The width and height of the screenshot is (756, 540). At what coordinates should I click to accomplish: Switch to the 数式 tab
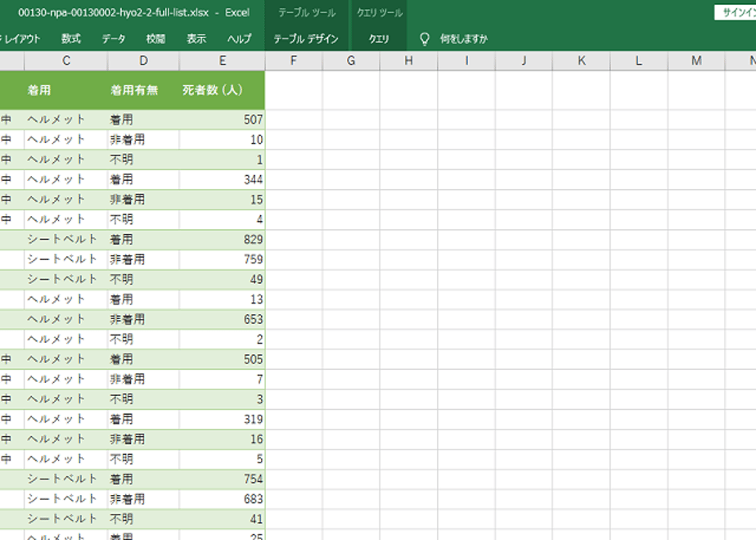(71, 39)
